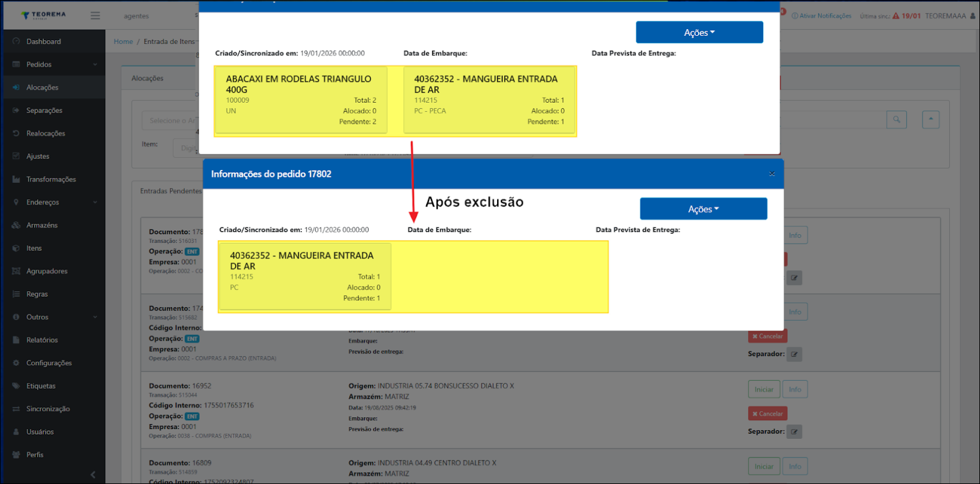
Task: Select the MANGUEIRA ENTRADA DE AR item card
Action: tap(305, 276)
